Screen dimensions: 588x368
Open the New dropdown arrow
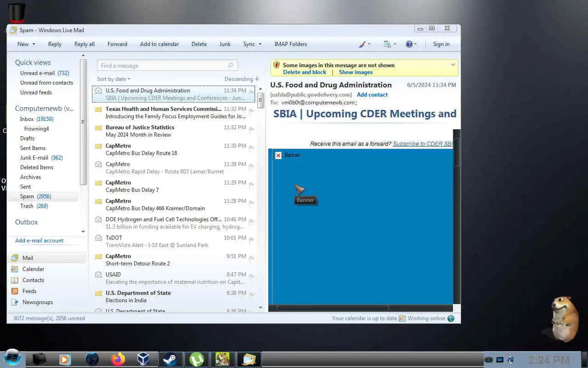33,45
